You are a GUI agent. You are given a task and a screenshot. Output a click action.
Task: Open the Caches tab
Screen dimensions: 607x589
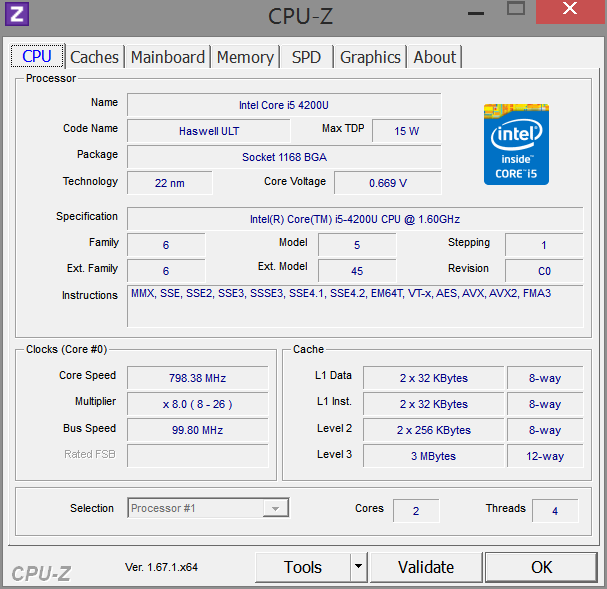[x=94, y=57]
